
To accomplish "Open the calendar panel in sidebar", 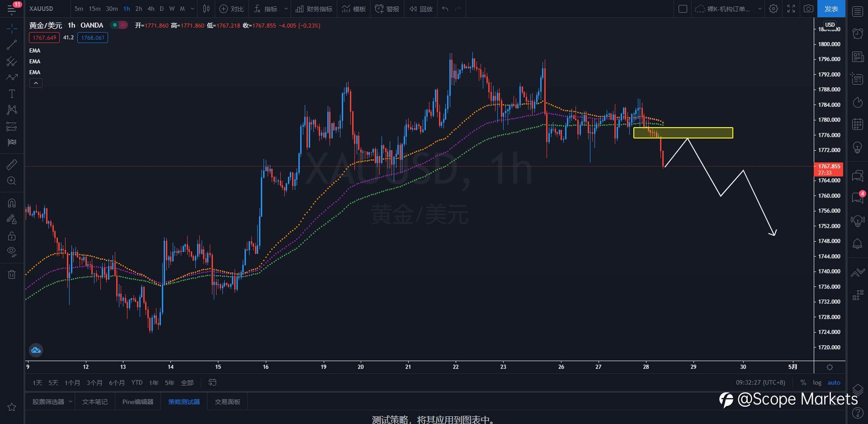I will 858,124.
